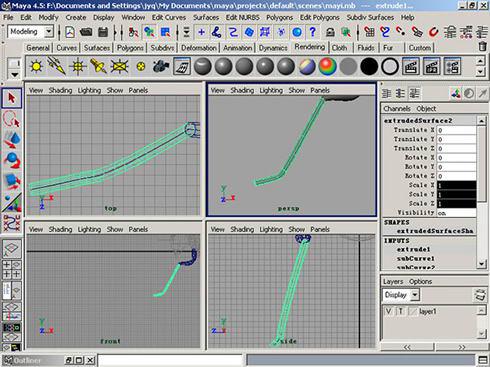The image size is (490, 367).
Task: Click the solid black surface shader
Action: 369,66
